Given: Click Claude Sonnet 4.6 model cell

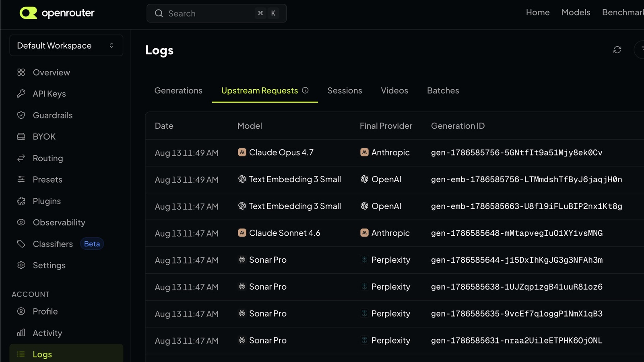Looking at the screenshot, I should [x=279, y=233].
